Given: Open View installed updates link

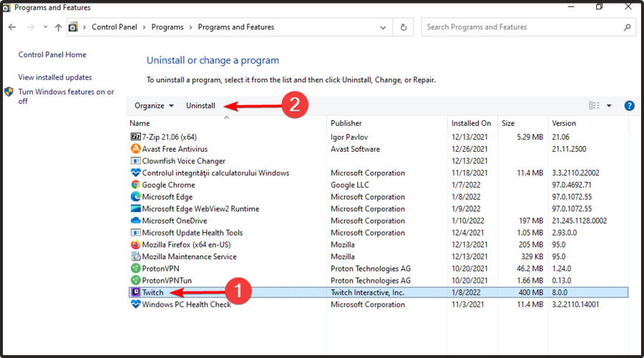Looking at the screenshot, I should tap(55, 77).
